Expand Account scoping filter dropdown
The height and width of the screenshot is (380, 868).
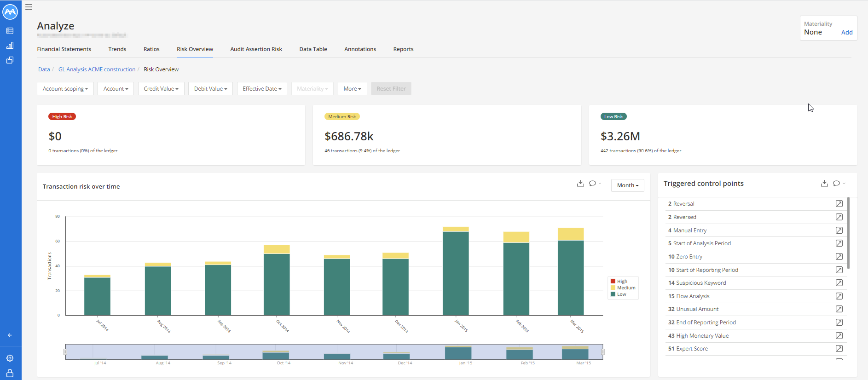[x=65, y=89]
